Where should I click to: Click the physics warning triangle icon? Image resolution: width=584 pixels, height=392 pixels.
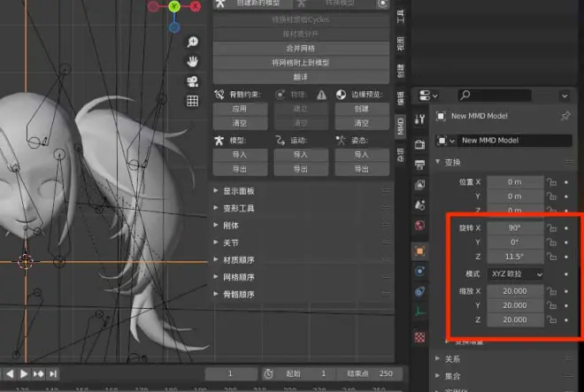[321, 95]
